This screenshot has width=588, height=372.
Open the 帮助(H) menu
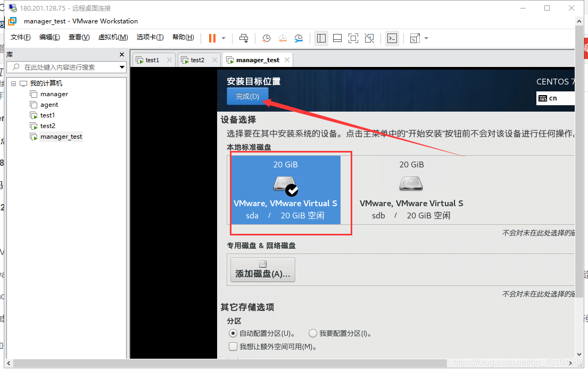tap(183, 37)
